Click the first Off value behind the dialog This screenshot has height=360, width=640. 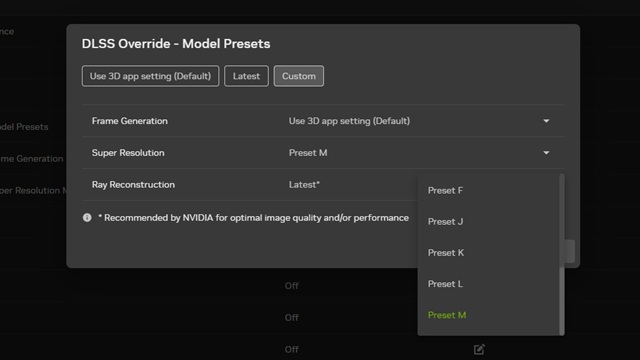click(291, 286)
